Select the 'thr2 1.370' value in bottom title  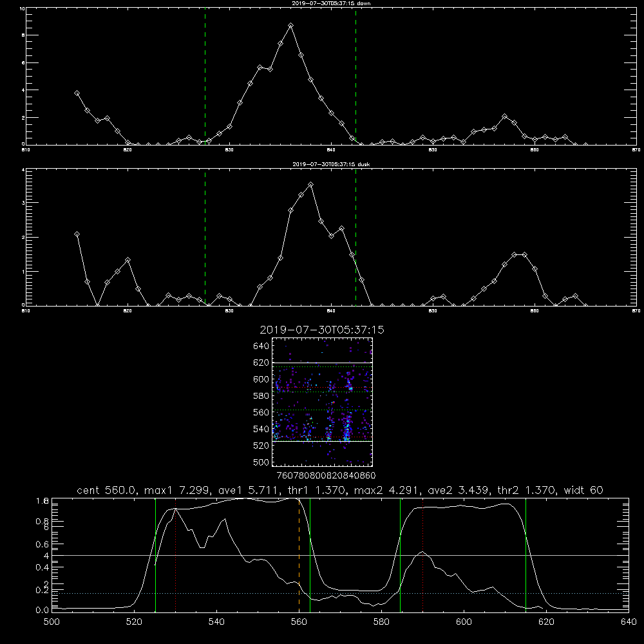tap(527, 490)
